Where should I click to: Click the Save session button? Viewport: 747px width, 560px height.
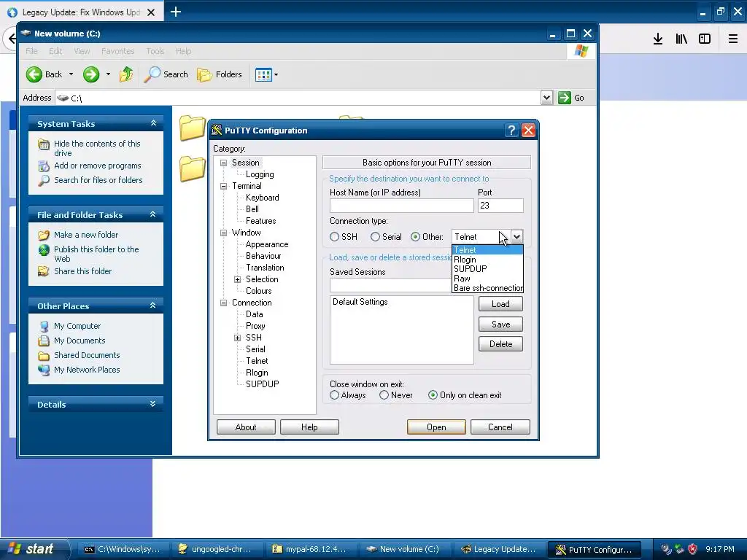[500, 324]
